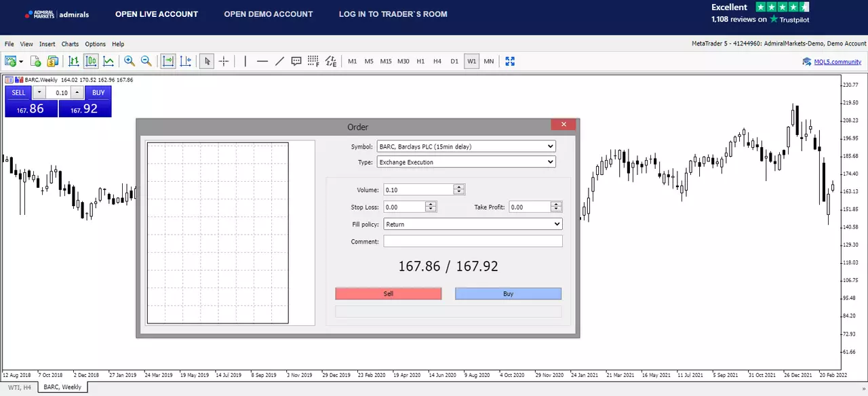
Task: Select the trendline drawing tool
Action: tap(279, 61)
